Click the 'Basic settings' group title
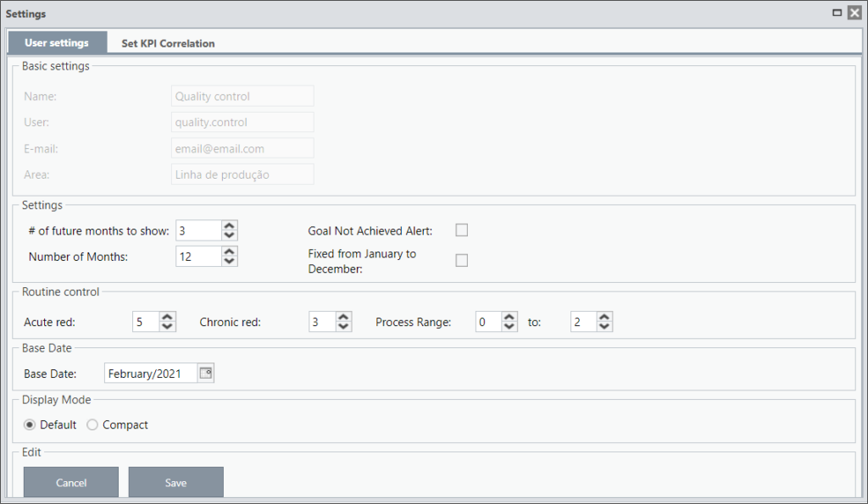Screen dimensions: 868x504 pyautogui.click(x=55, y=66)
